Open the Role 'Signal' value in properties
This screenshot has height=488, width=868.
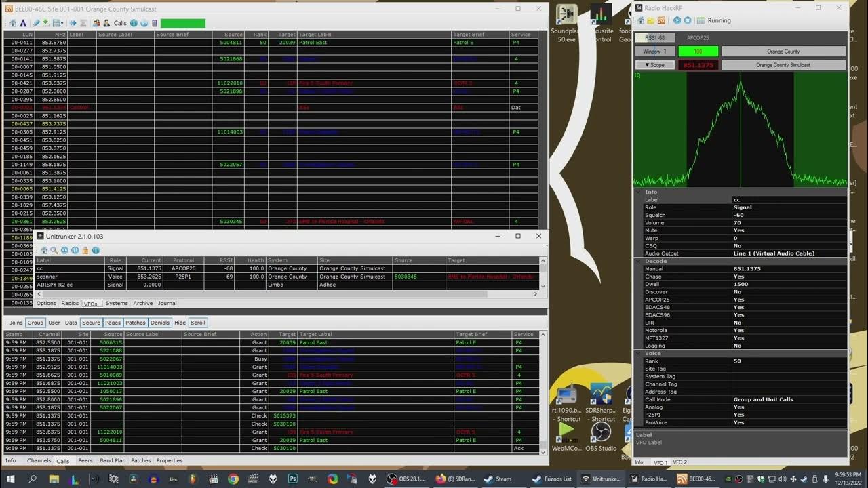(x=789, y=207)
